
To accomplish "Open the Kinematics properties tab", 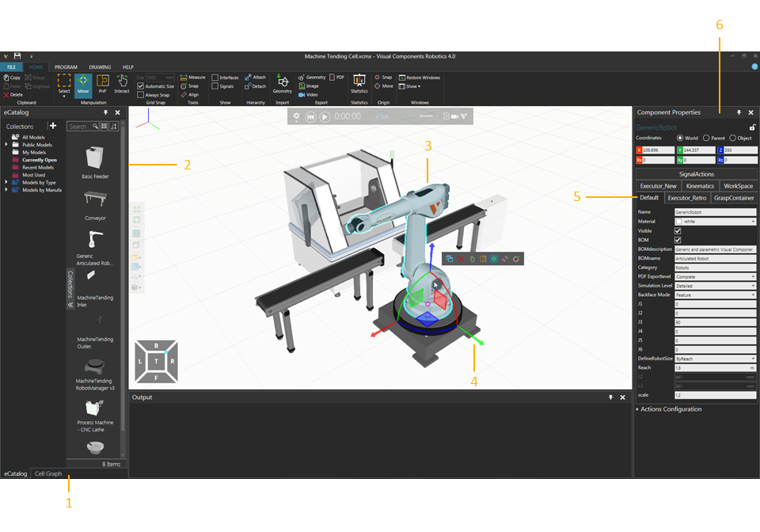I will point(700,186).
